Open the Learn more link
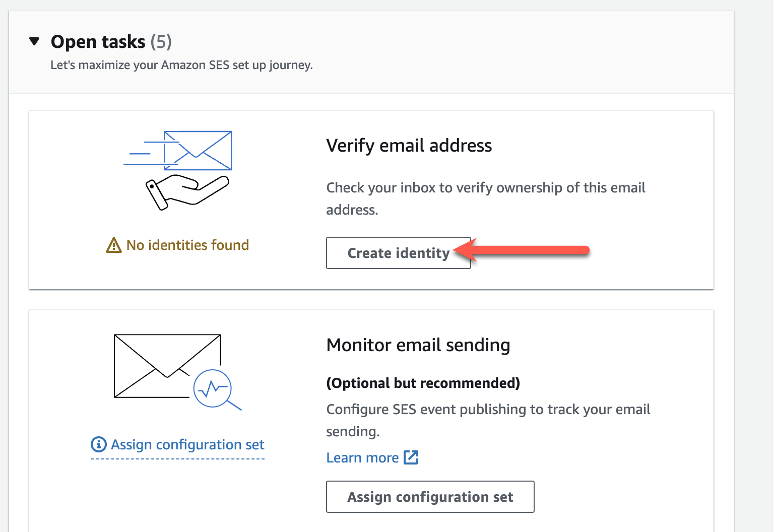The width and height of the screenshot is (773, 532). [x=362, y=458]
